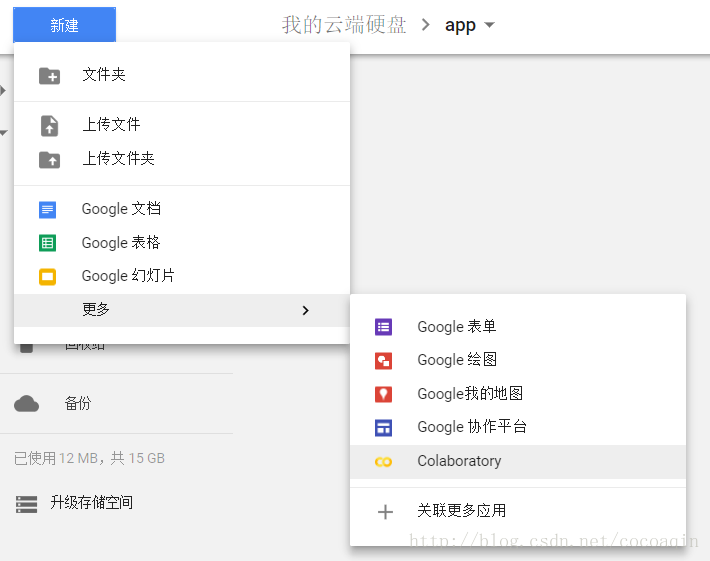Click the blue Google Docs icon

click(x=48, y=210)
